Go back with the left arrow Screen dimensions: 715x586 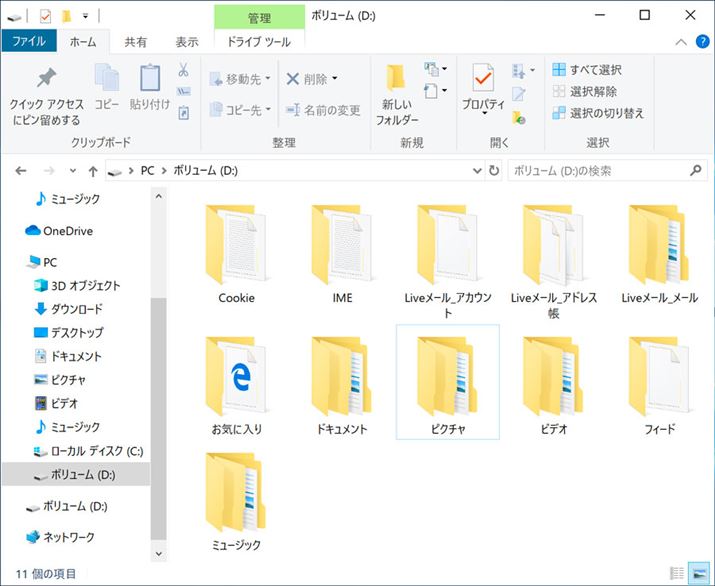[21, 171]
